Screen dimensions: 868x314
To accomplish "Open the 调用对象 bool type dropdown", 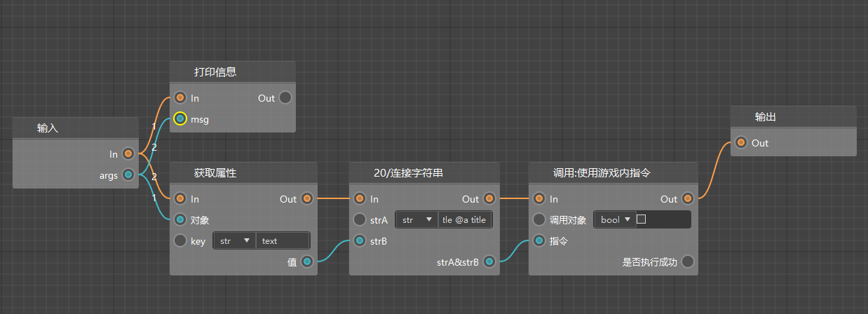I will coord(614,219).
